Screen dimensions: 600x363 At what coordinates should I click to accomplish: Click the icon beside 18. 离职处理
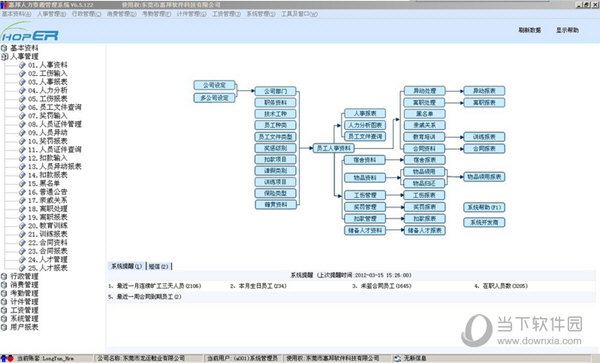[x=22, y=208]
